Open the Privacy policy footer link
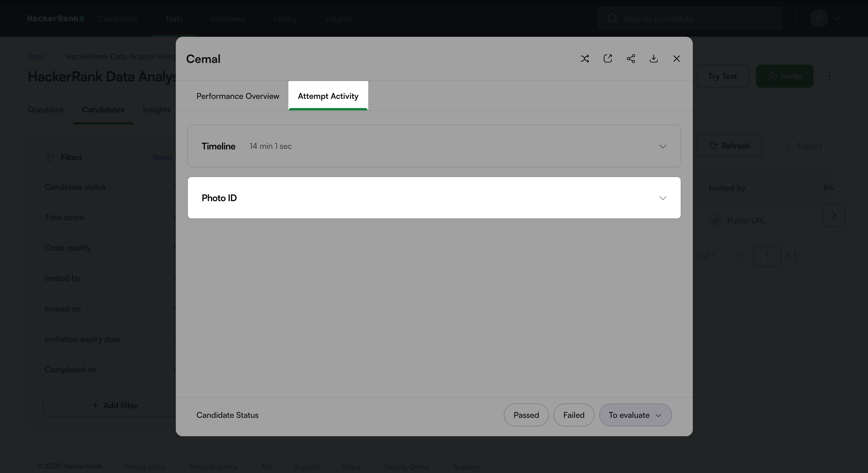 tap(146, 467)
